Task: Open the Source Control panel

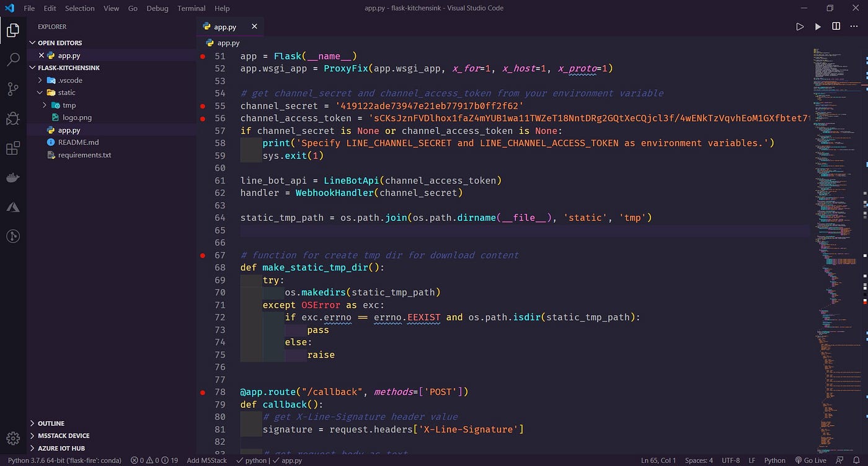Action: (13, 89)
